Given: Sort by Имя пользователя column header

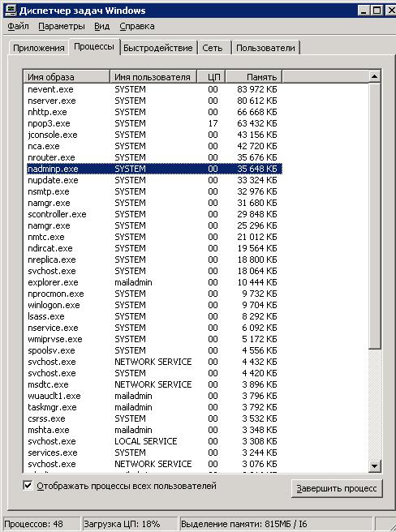Looking at the screenshot, I should tap(153, 77).
